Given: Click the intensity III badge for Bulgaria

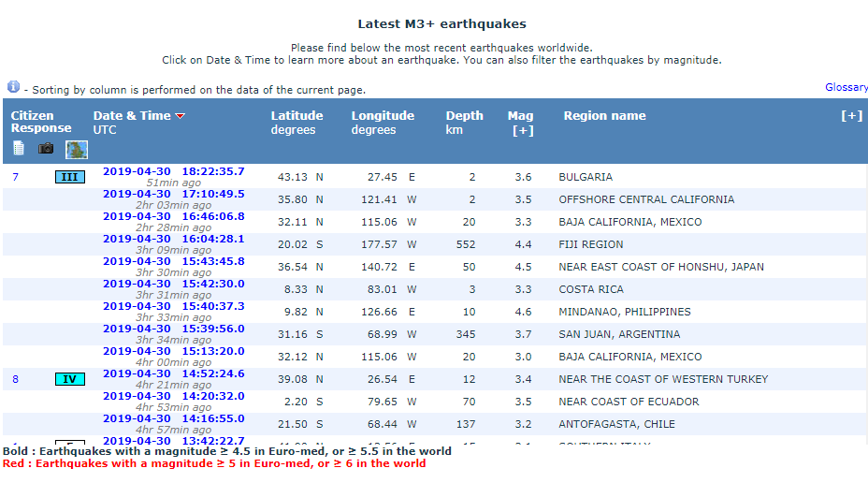Looking at the screenshot, I should pyautogui.click(x=70, y=177).
